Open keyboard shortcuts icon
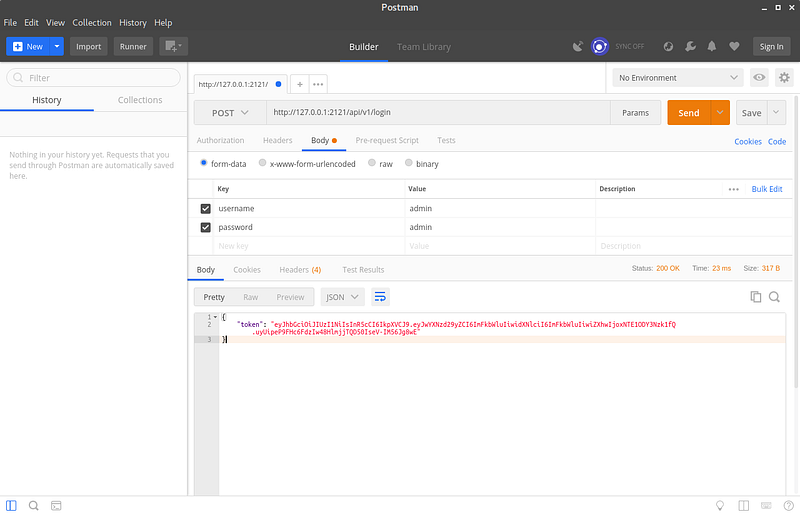Image resolution: width=800 pixels, height=515 pixels. [x=766, y=505]
